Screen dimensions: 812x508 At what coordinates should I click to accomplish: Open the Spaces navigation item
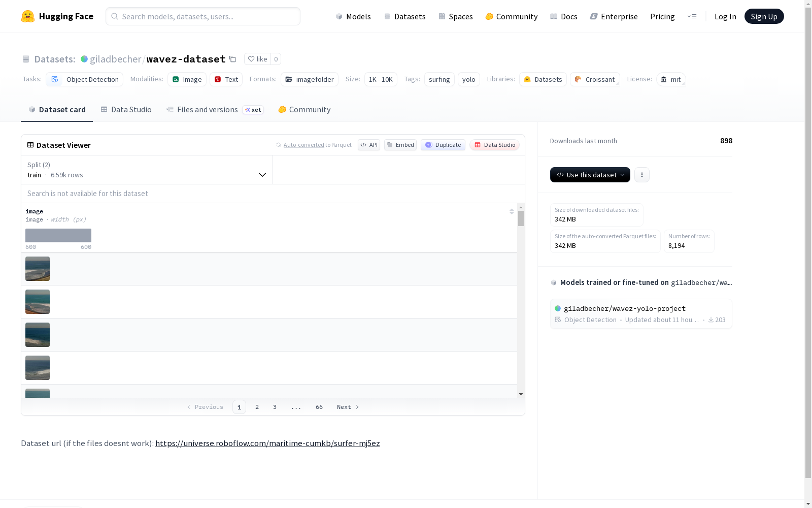tap(456, 16)
